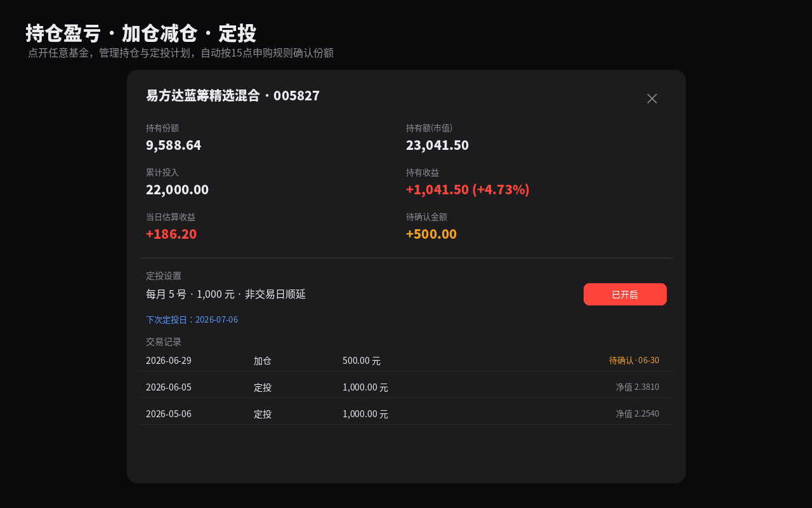Click the 下次定投日：2026-07-06 link
This screenshot has width=812, height=508.
[x=192, y=319]
